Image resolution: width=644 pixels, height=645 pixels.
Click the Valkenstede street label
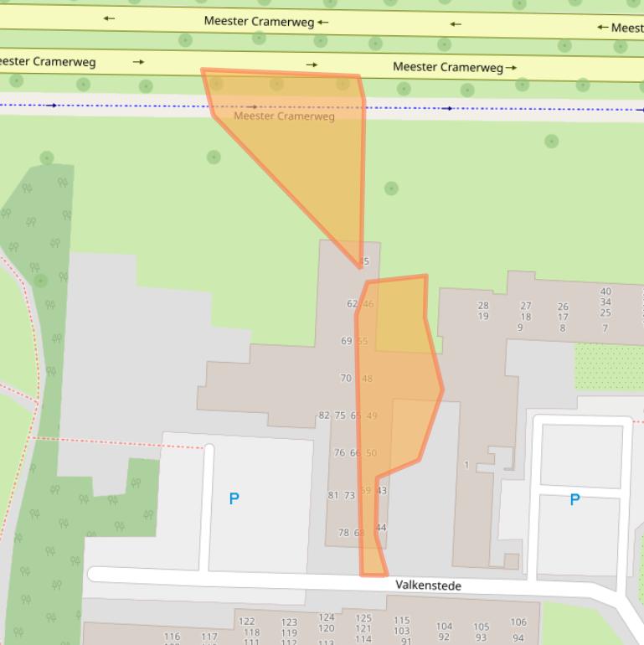point(429,586)
